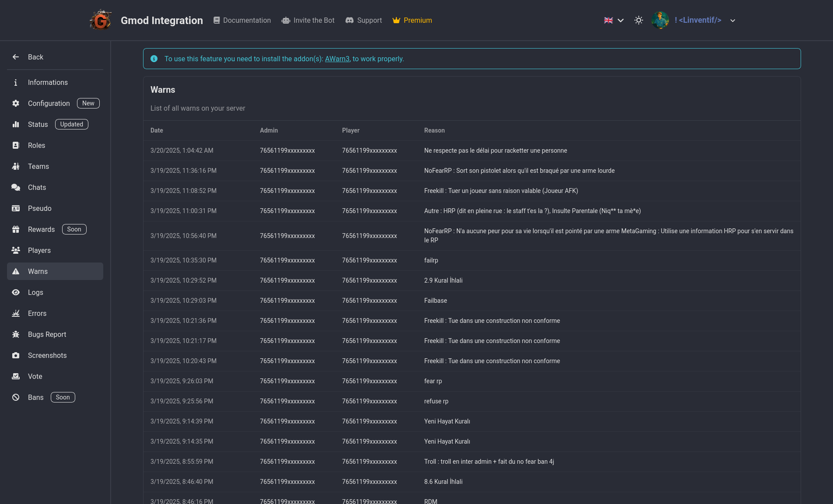The width and height of the screenshot is (833, 504).
Task: Toggle the light/dark theme sun icon
Action: (x=639, y=20)
